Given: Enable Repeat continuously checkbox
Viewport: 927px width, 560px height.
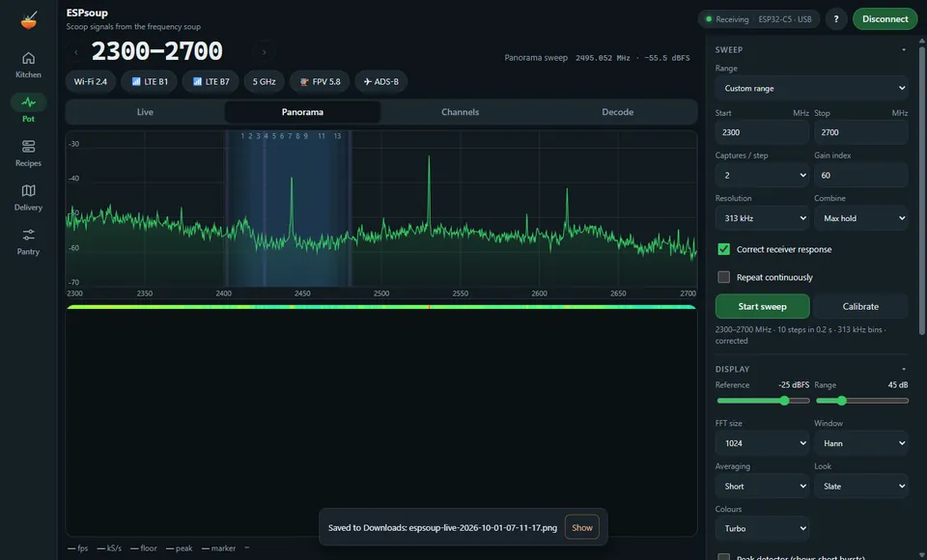Looking at the screenshot, I should coord(723,277).
